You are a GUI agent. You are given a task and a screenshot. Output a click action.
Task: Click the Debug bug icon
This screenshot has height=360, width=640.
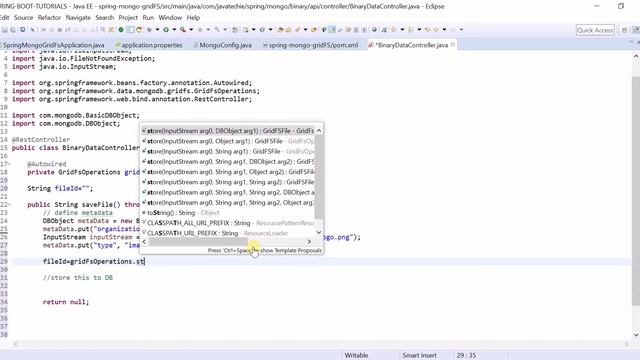click(x=149, y=30)
